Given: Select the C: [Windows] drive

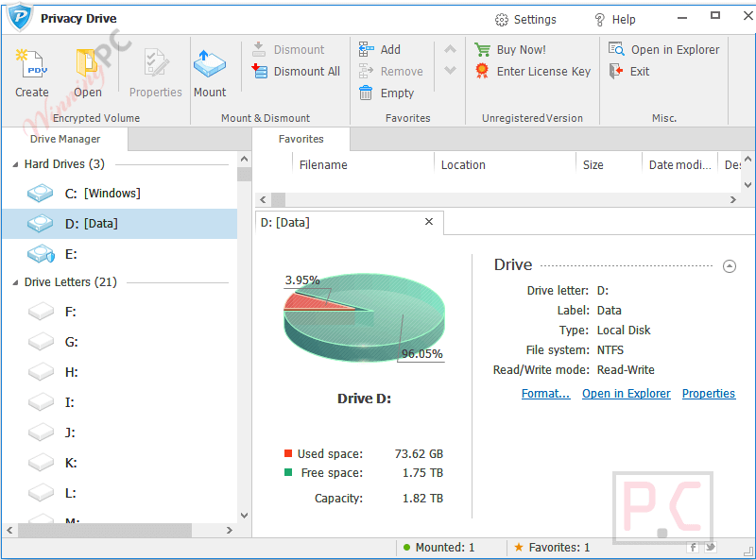Looking at the screenshot, I should pos(120,194).
